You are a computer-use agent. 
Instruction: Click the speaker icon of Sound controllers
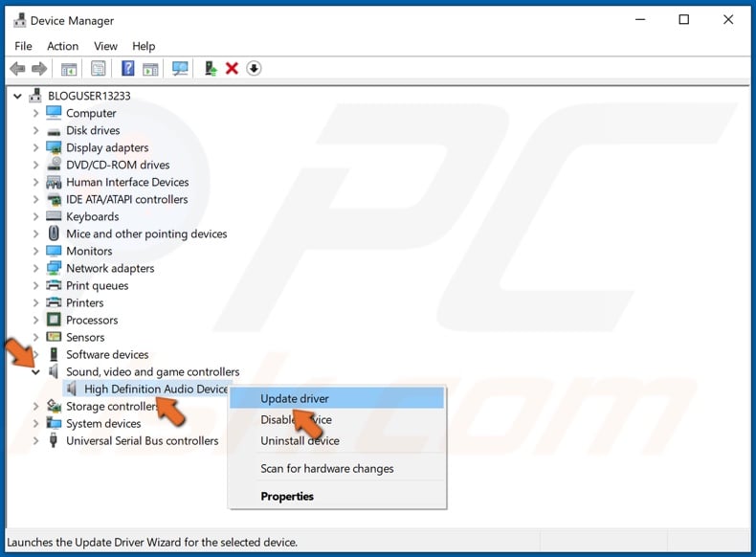[54, 371]
